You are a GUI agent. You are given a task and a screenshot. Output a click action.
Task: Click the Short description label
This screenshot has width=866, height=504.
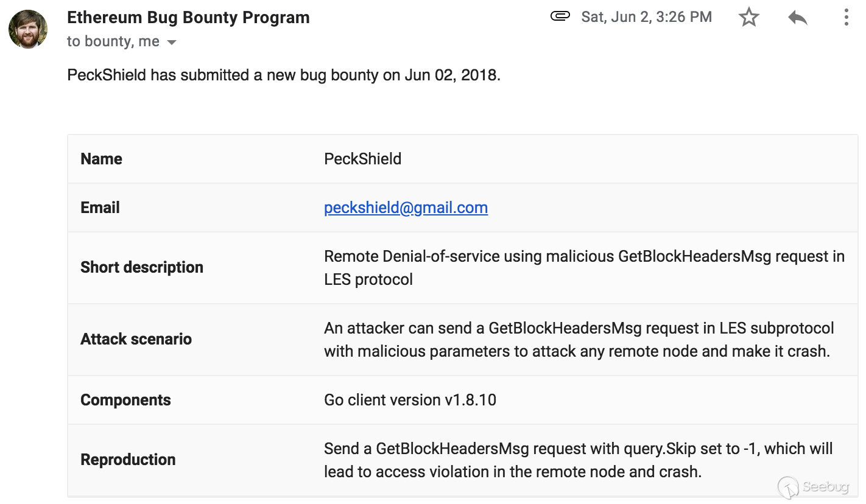tap(142, 267)
